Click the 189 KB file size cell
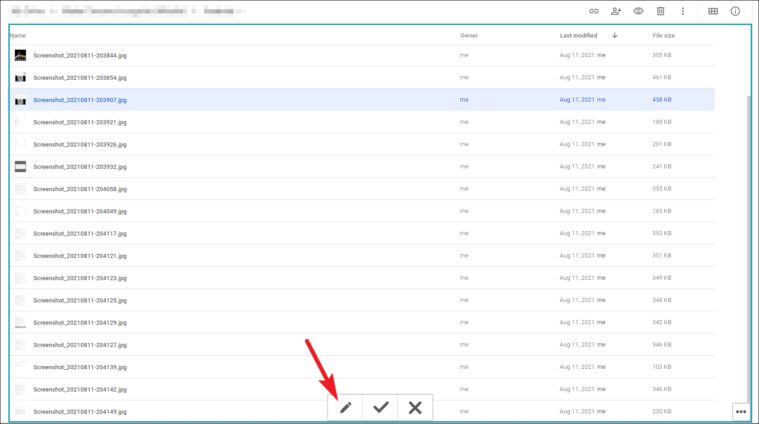 tap(662, 122)
